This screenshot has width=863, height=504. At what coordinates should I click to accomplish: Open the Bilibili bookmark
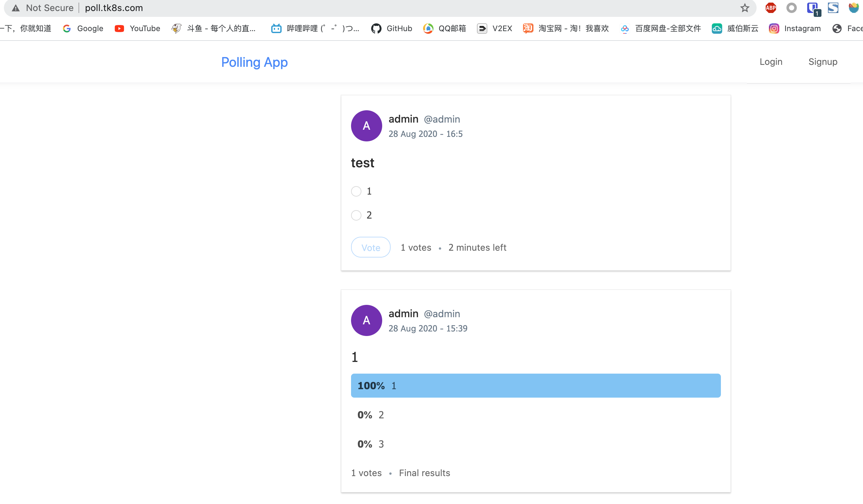[315, 29]
